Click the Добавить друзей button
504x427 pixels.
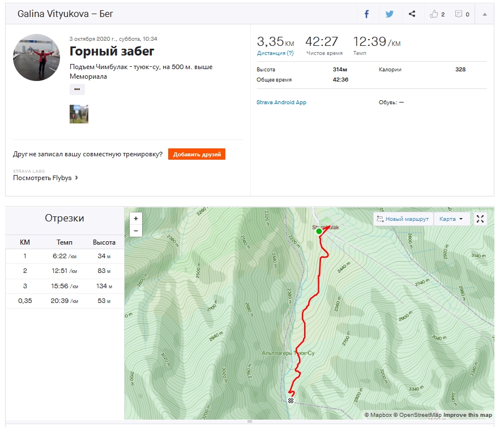coord(197,154)
